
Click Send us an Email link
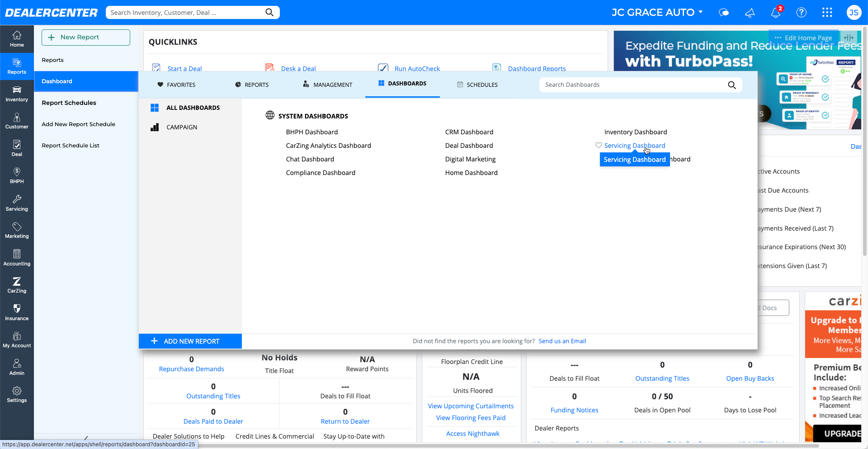click(562, 341)
